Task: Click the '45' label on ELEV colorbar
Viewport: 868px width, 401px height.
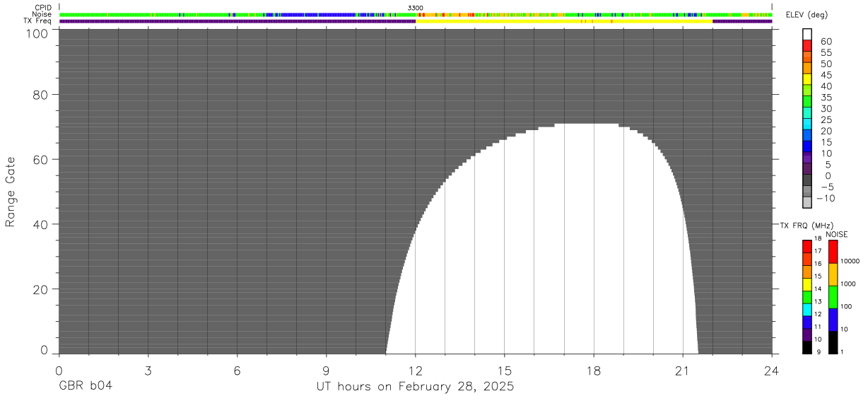Action: [x=826, y=75]
